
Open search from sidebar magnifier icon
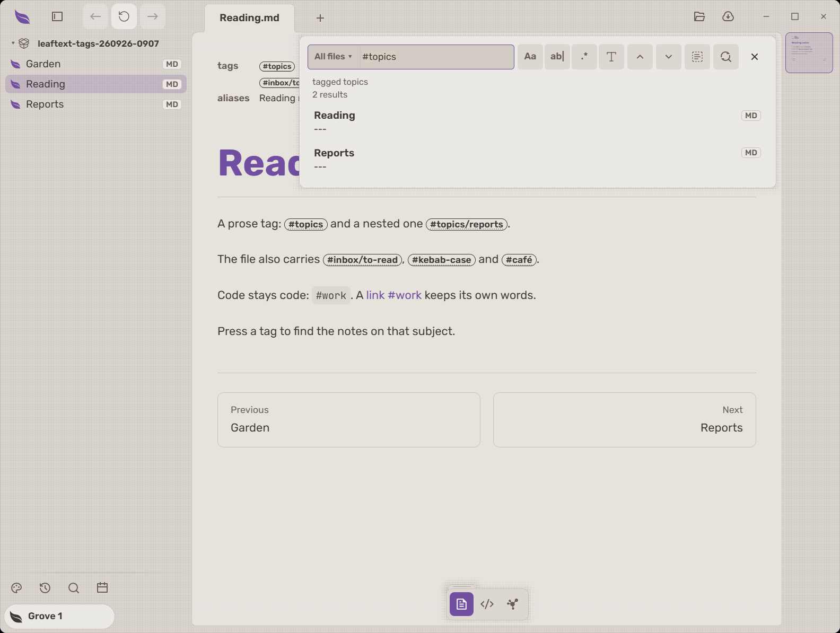(74, 587)
